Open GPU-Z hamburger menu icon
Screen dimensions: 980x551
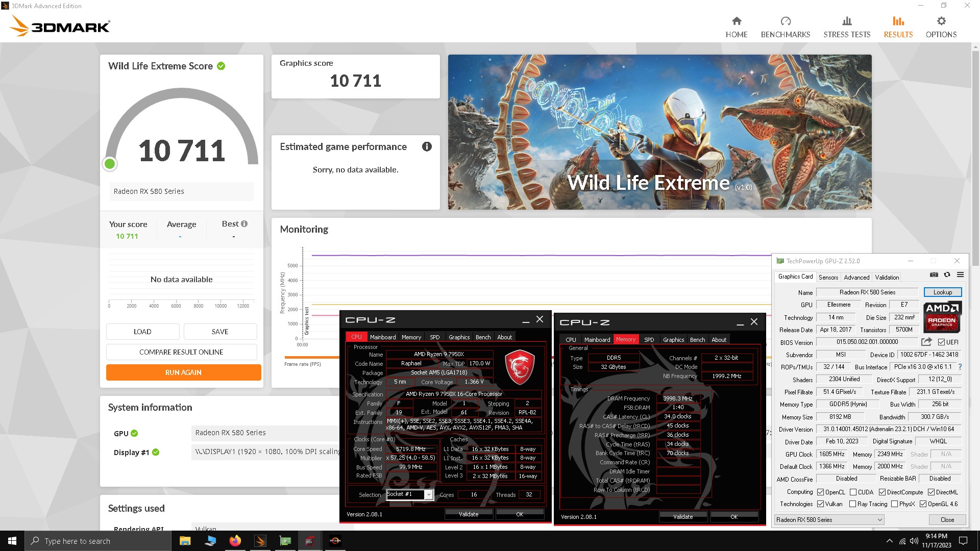960,275
